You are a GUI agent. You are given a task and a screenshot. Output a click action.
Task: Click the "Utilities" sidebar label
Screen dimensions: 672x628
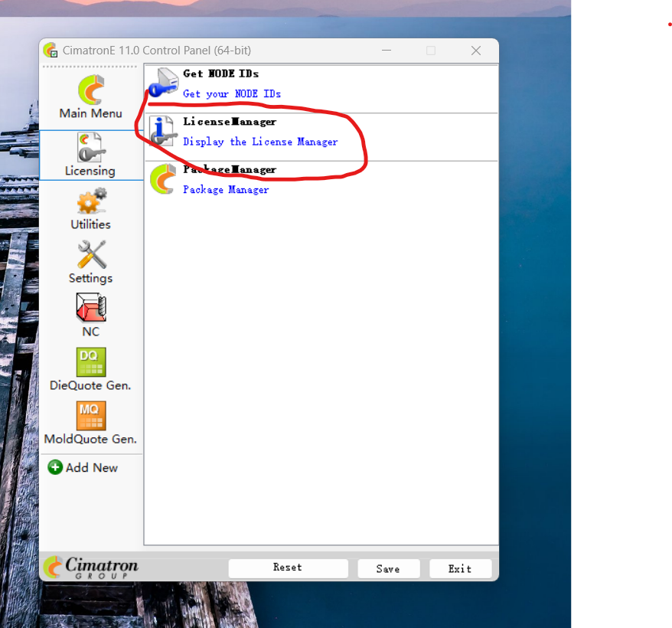[91, 224]
